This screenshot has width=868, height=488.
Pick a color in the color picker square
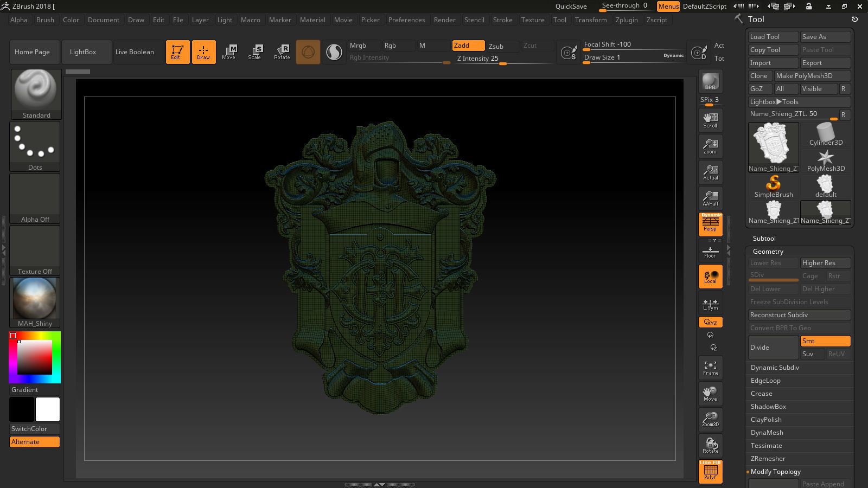point(35,357)
